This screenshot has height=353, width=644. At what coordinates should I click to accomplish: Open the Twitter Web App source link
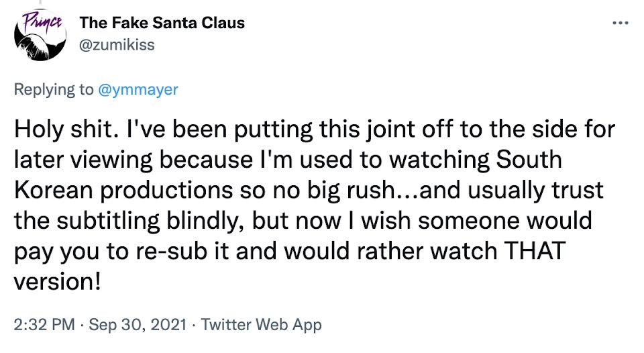click(x=262, y=325)
